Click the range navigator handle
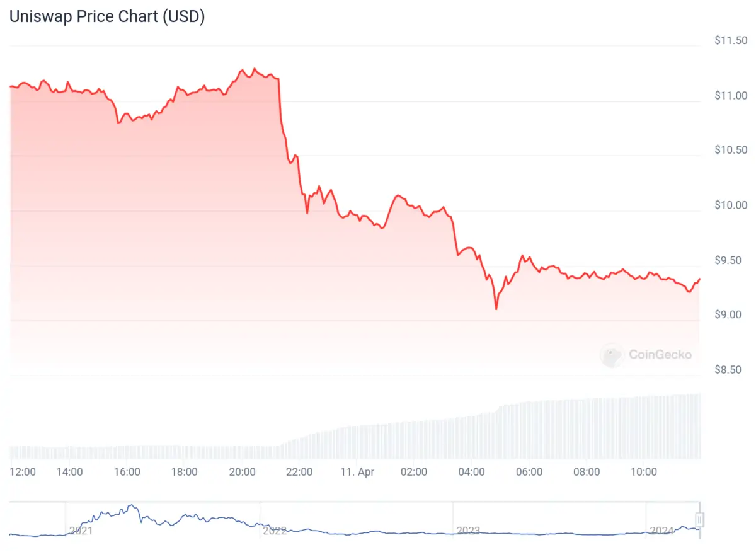Image resolution: width=756 pixels, height=552 pixels. (x=699, y=520)
